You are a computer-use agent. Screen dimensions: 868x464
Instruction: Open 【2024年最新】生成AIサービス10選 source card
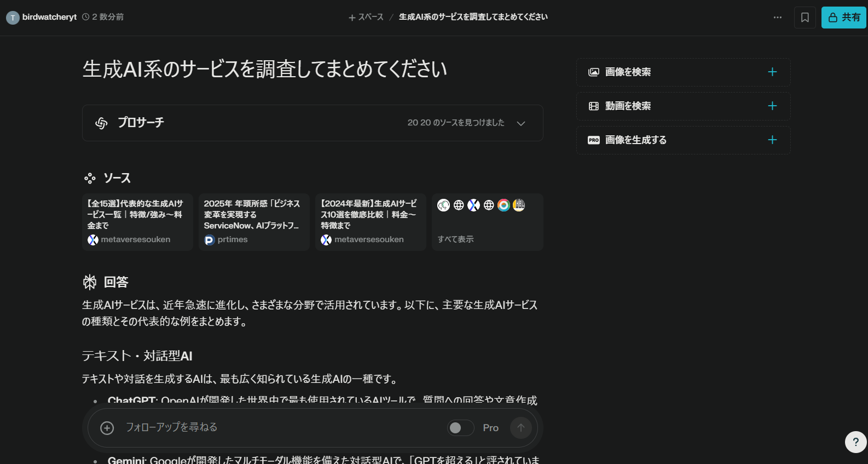[x=371, y=222]
